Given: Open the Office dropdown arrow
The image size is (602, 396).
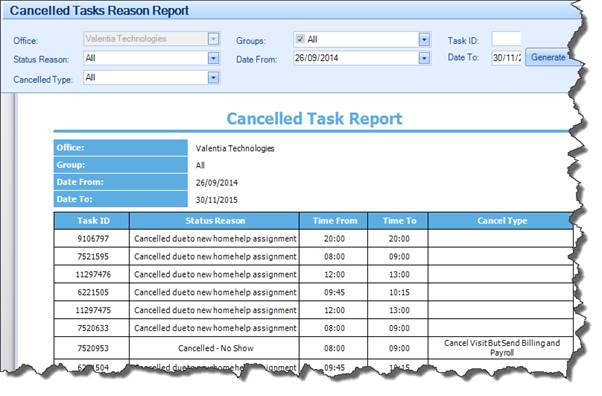Looking at the screenshot, I should point(213,39).
